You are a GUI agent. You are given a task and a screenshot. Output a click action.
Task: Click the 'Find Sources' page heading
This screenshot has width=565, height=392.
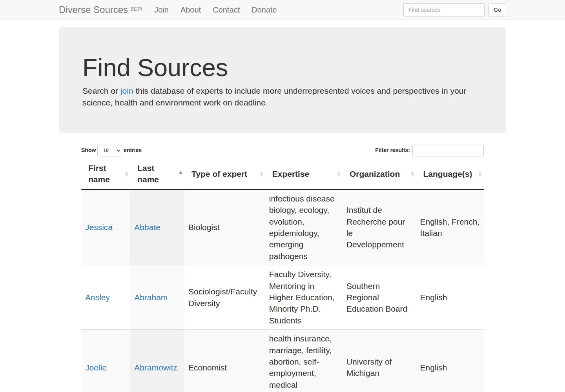(155, 68)
